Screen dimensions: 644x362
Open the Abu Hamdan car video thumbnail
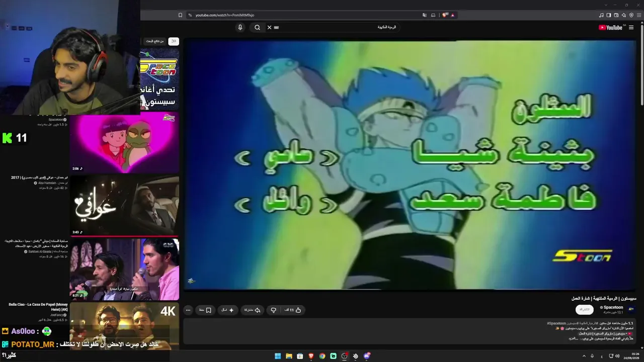pos(124,206)
